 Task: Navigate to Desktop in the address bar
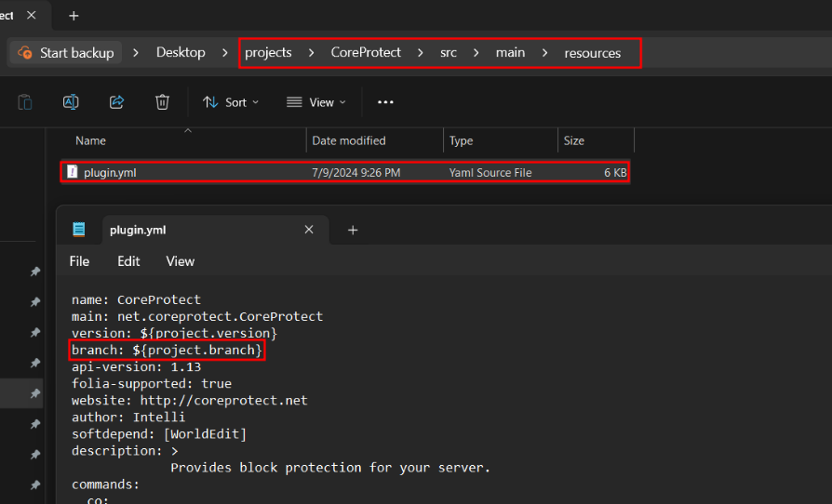pyautogui.click(x=181, y=53)
